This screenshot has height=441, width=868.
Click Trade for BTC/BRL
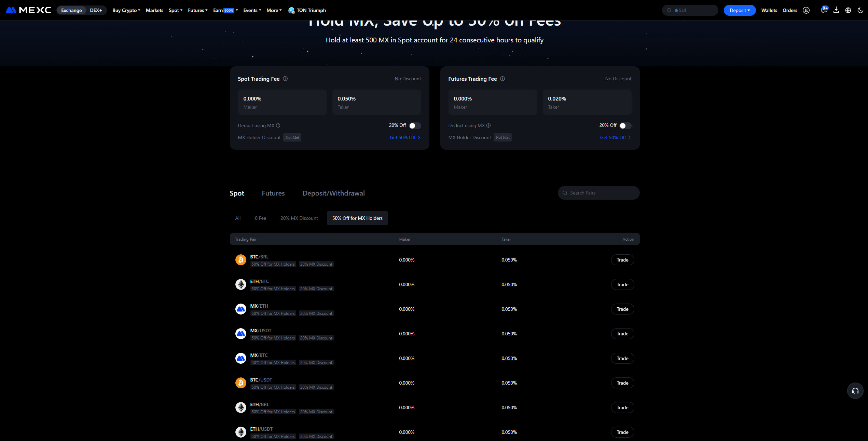[622, 260]
